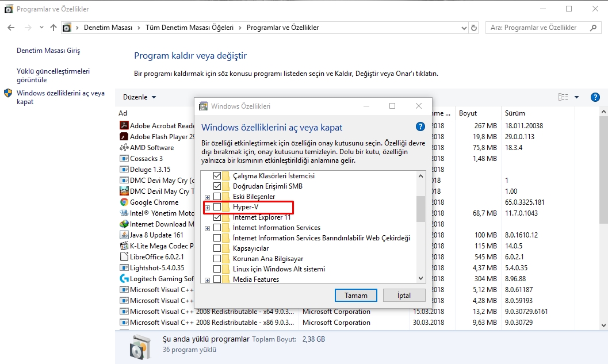Toggle Eski Bileşenler checkbox

click(x=217, y=197)
